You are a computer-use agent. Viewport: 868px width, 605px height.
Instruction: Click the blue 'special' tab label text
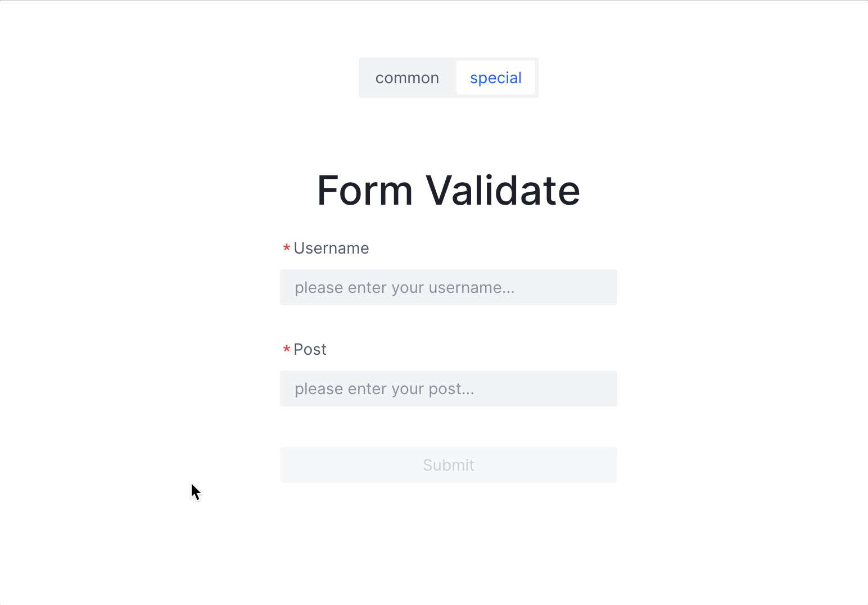click(495, 78)
